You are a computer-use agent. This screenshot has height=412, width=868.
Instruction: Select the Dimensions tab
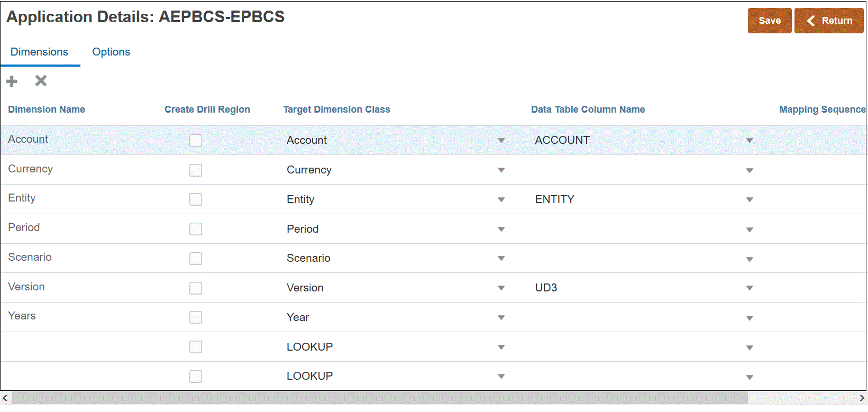(39, 52)
